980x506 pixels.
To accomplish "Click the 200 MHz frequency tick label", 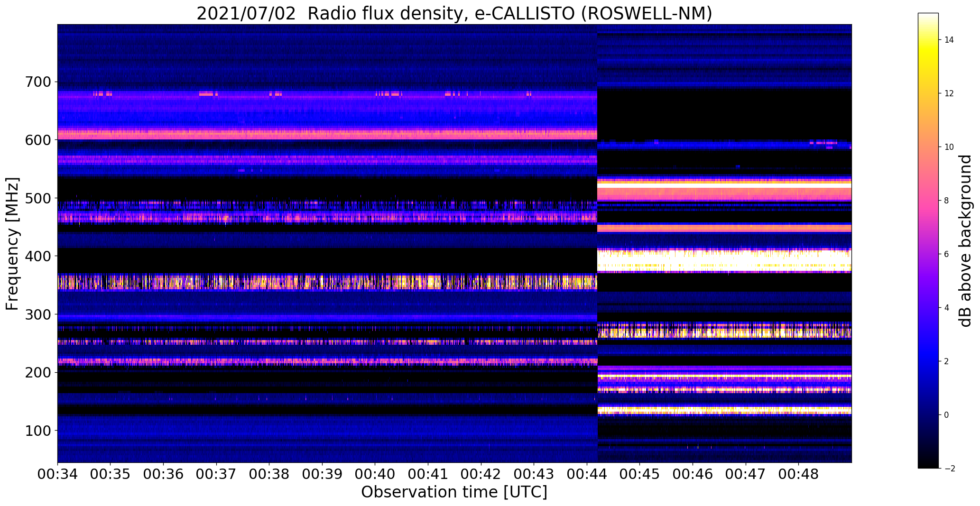I will tap(37, 372).
